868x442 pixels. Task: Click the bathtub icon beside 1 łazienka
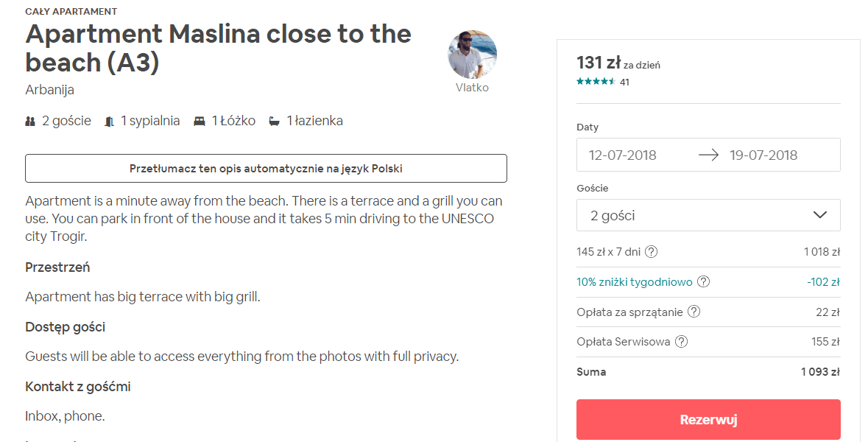[x=275, y=122]
